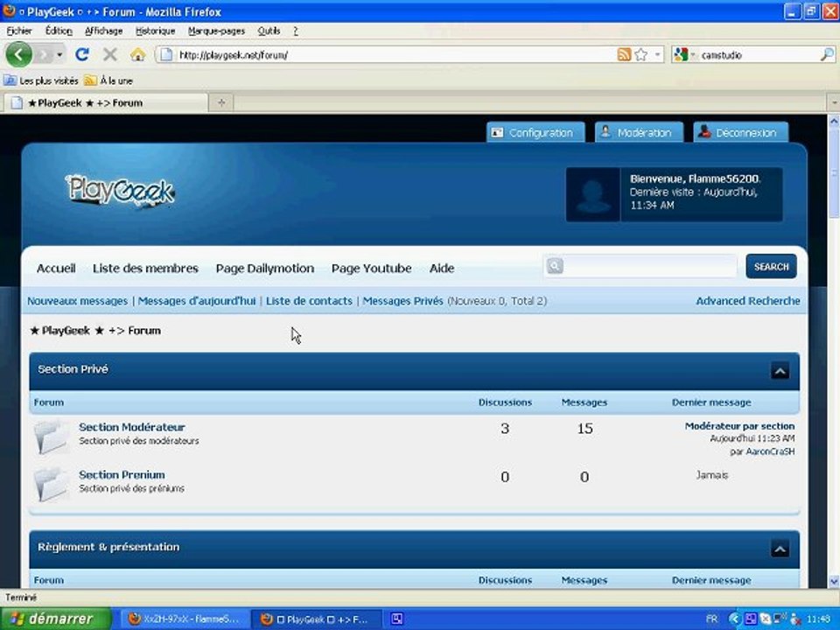Screen dimensions: 840x630
Task: Click the Modération button
Action: (x=639, y=132)
